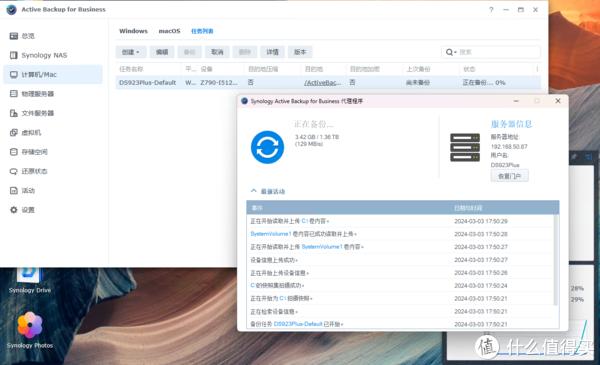
Task: Click the server rack icon in agent window
Action: pos(465,147)
